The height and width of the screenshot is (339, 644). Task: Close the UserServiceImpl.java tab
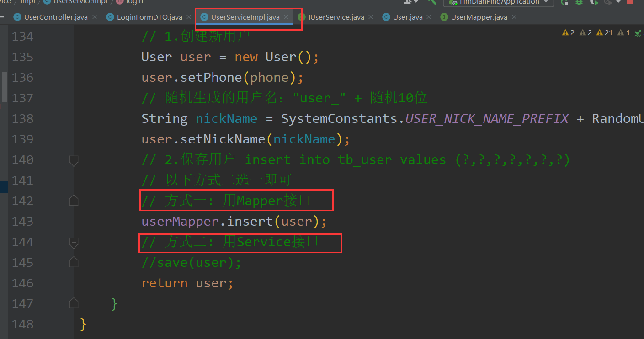(x=287, y=17)
